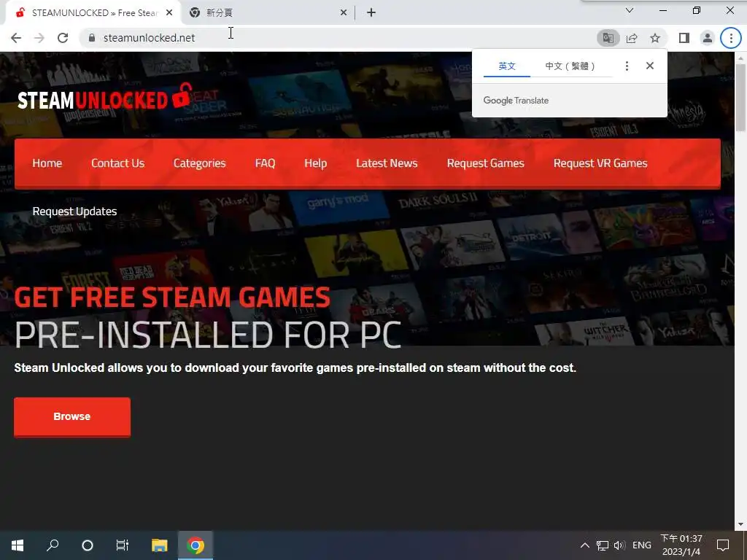Close the 新分頁 tab
This screenshot has height=560, width=747.
(344, 13)
